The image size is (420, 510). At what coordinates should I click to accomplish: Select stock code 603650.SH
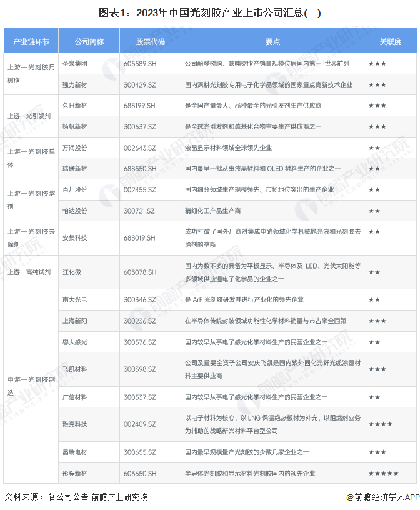(x=140, y=473)
